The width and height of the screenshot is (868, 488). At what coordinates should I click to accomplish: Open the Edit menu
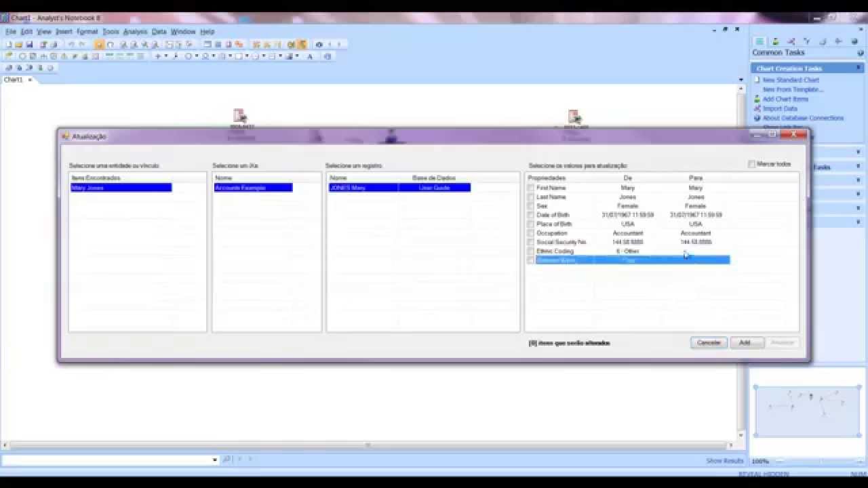26,32
